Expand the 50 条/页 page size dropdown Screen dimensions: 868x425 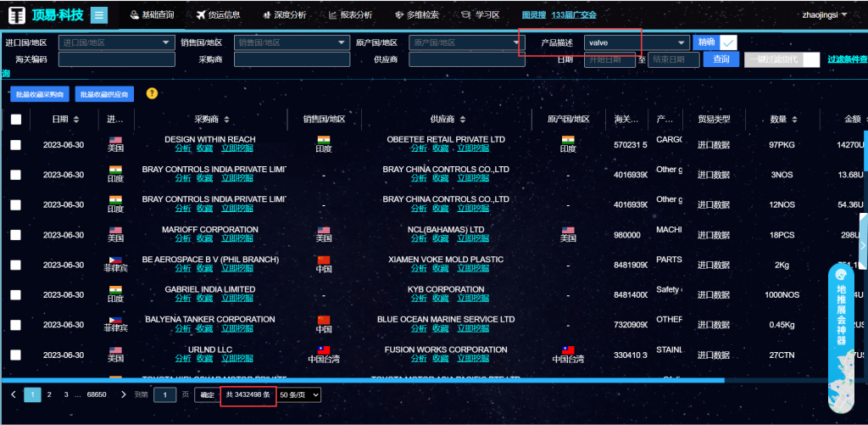tap(299, 395)
